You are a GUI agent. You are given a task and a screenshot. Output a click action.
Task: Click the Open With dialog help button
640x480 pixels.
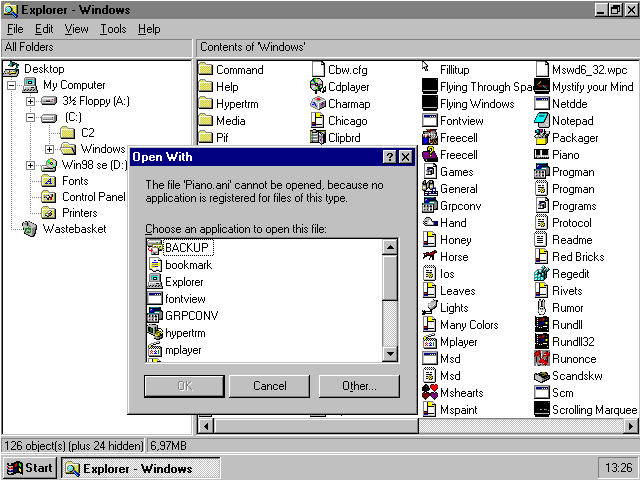pyautogui.click(x=390, y=157)
